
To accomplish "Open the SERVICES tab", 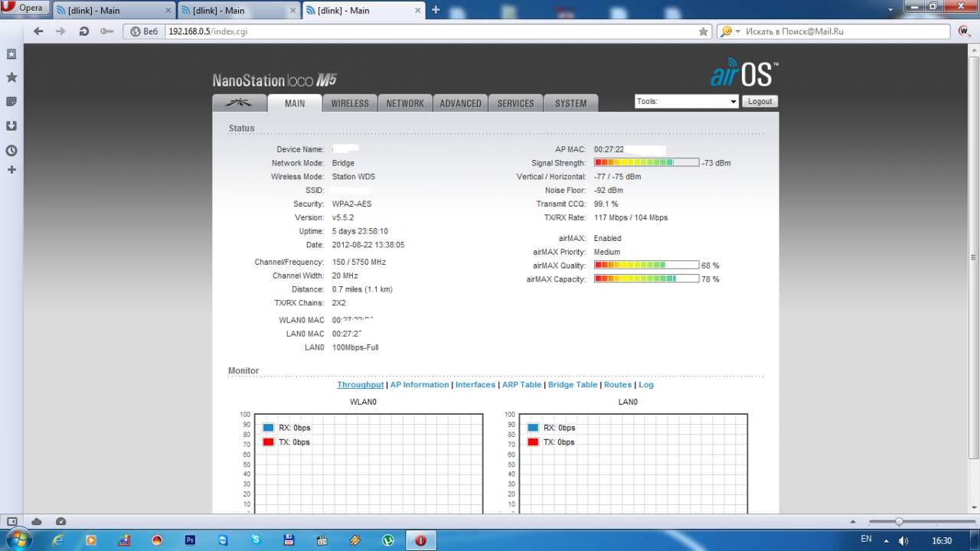I will pos(515,103).
